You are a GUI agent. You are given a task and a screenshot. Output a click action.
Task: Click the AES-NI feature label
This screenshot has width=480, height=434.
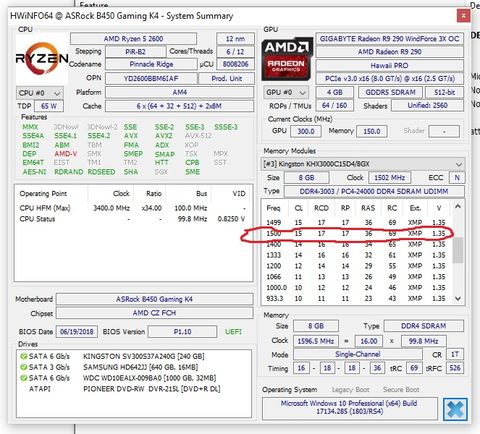[x=35, y=172]
